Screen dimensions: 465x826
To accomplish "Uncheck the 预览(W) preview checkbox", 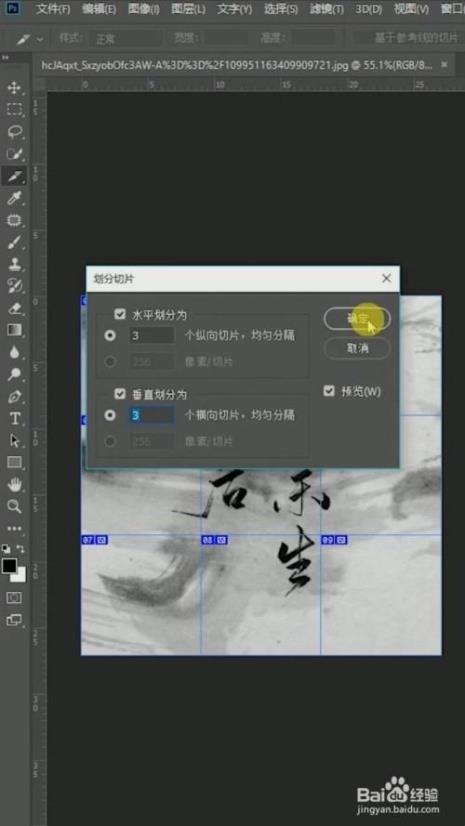I will 329,391.
